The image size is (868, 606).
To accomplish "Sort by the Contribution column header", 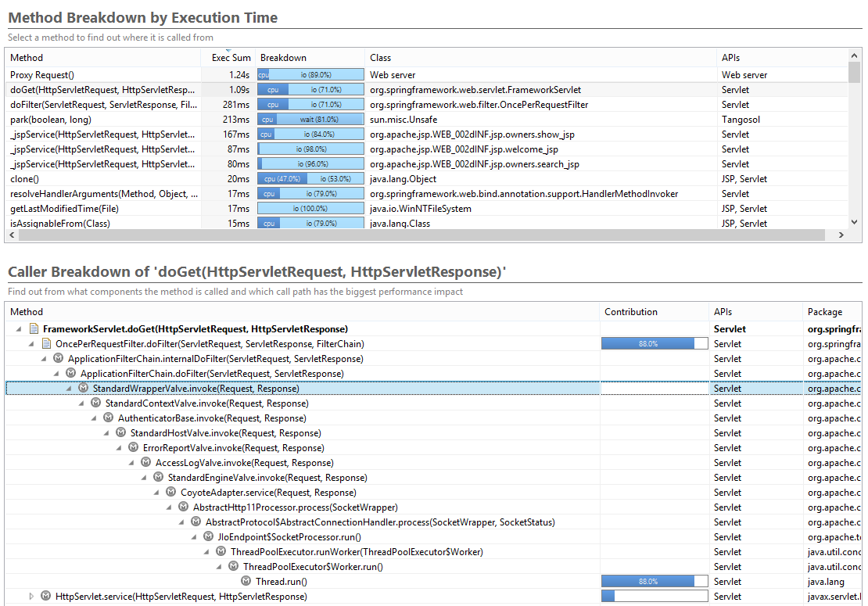I will tap(631, 312).
